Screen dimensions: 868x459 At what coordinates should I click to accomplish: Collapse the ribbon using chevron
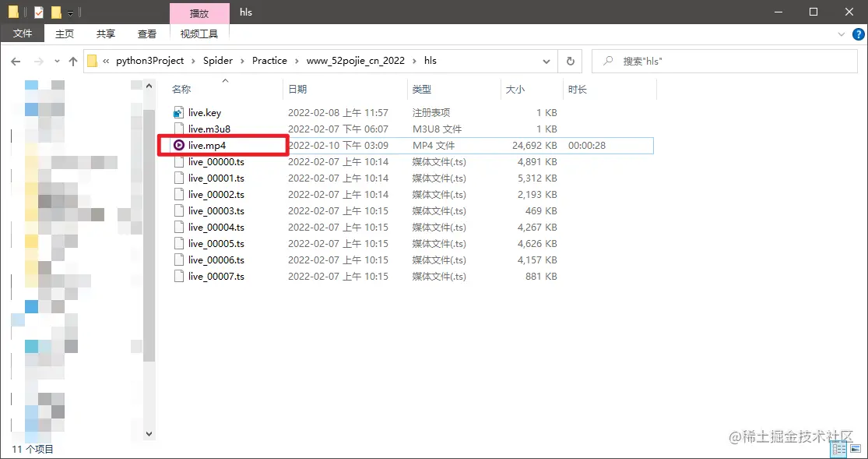coord(842,34)
